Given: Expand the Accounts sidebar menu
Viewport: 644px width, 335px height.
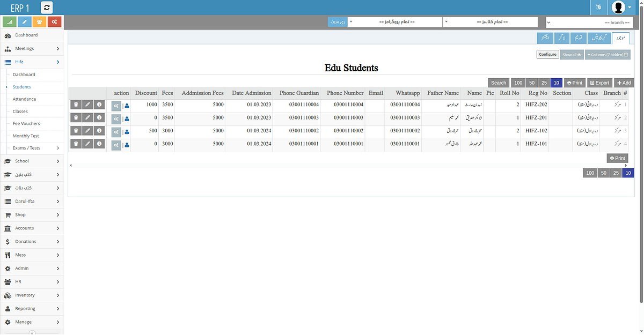Looking at the screenshot, I should [32, 228].
